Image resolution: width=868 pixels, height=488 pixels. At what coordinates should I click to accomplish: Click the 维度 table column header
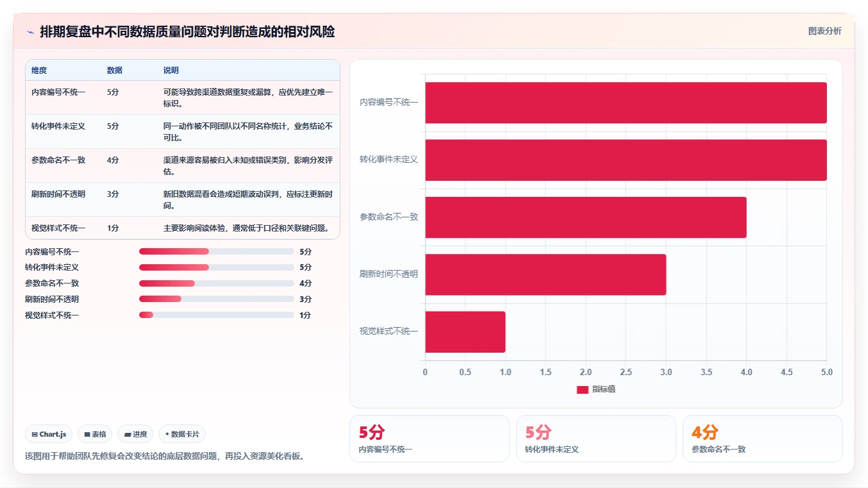pos(39,71)
